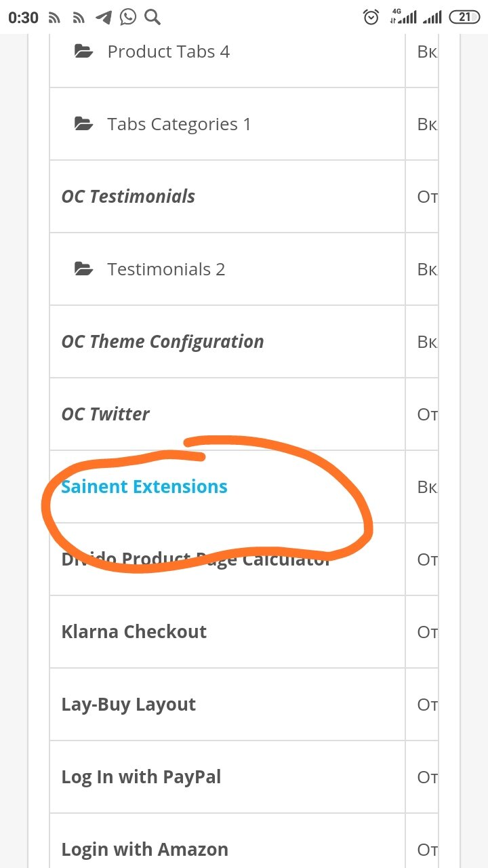Open the Product Tabs 4 module

coord(169,52)
